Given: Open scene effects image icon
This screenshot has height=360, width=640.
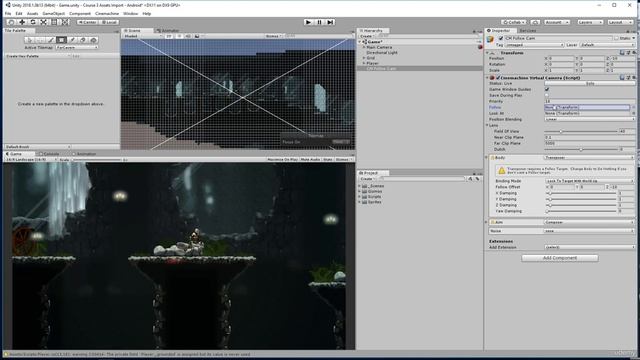Looking at the screenshot, I should tap(197, 36).
